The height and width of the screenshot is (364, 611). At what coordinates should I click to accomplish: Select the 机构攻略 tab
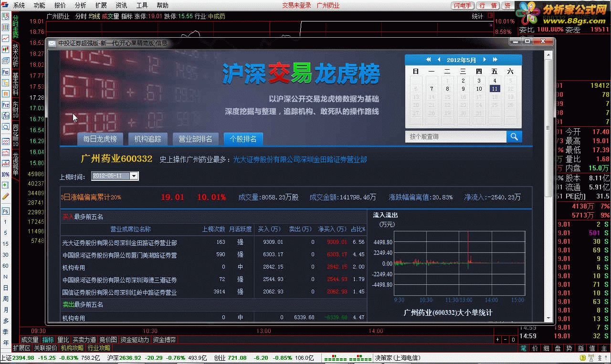tap(72, 348)
